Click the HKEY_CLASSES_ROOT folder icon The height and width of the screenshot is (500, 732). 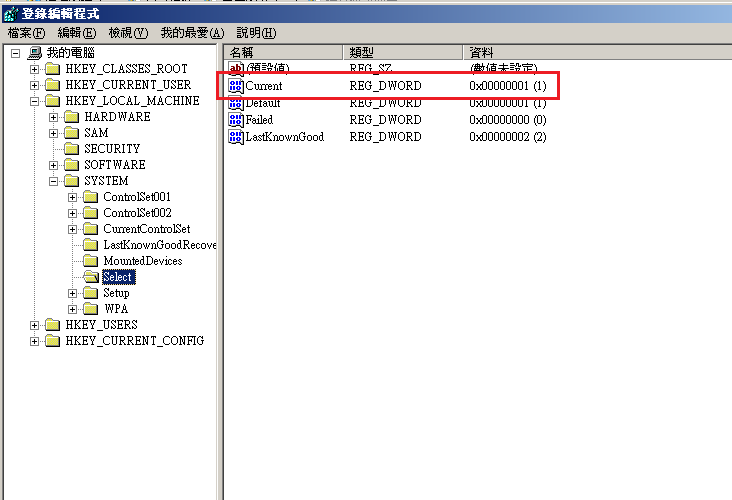click(x=52, y=69)
